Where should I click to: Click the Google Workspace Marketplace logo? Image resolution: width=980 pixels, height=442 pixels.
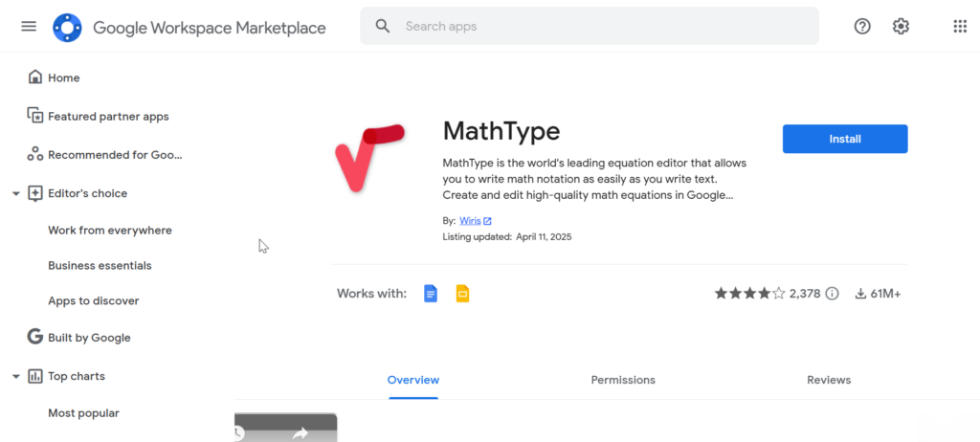67,27
